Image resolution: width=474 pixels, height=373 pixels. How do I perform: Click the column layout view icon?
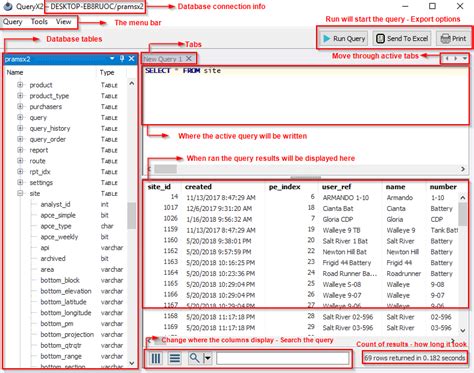pyautogui.click(x=156, y=358)
